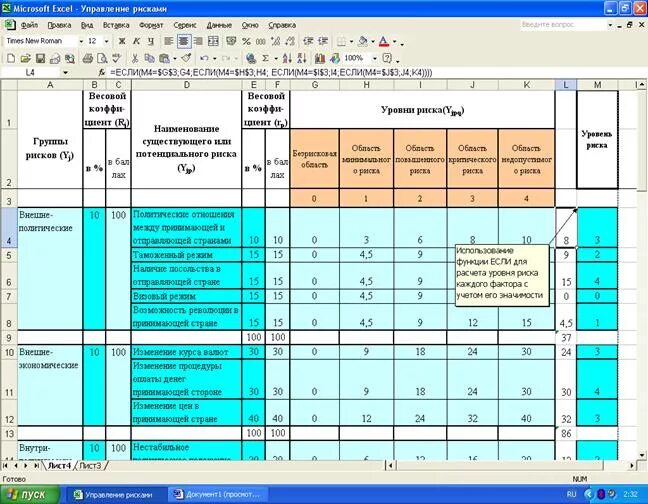Apply percent style format

246,41
